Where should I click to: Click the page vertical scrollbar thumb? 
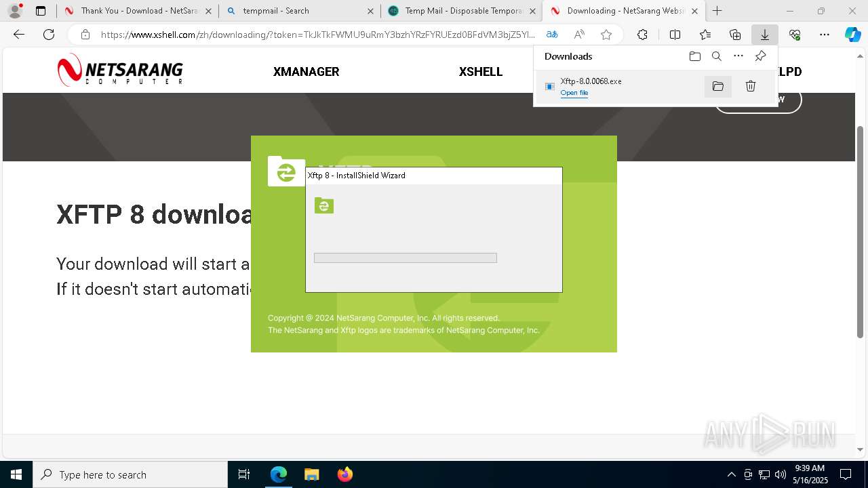pos(860,232)
